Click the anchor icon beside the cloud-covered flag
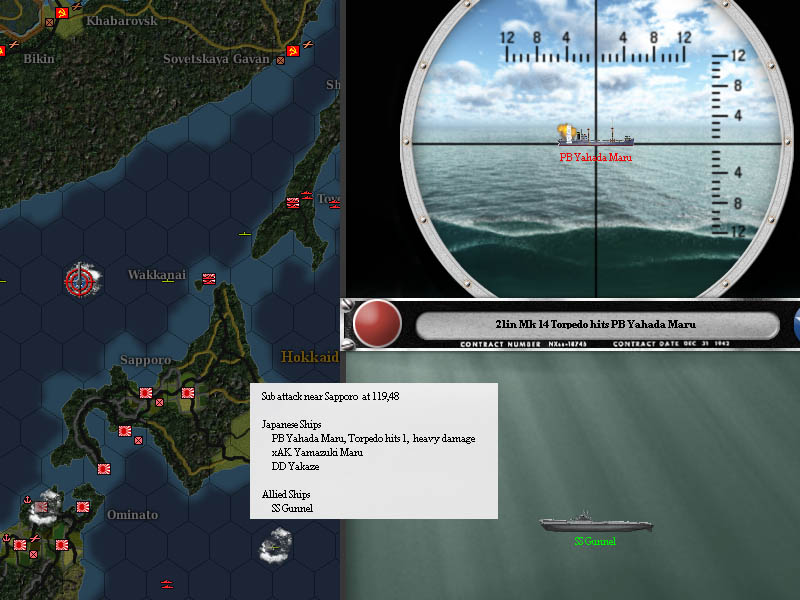 point(28,499)
